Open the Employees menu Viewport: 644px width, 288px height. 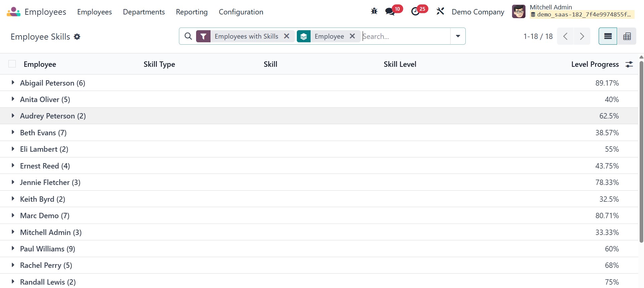[94, 12]
